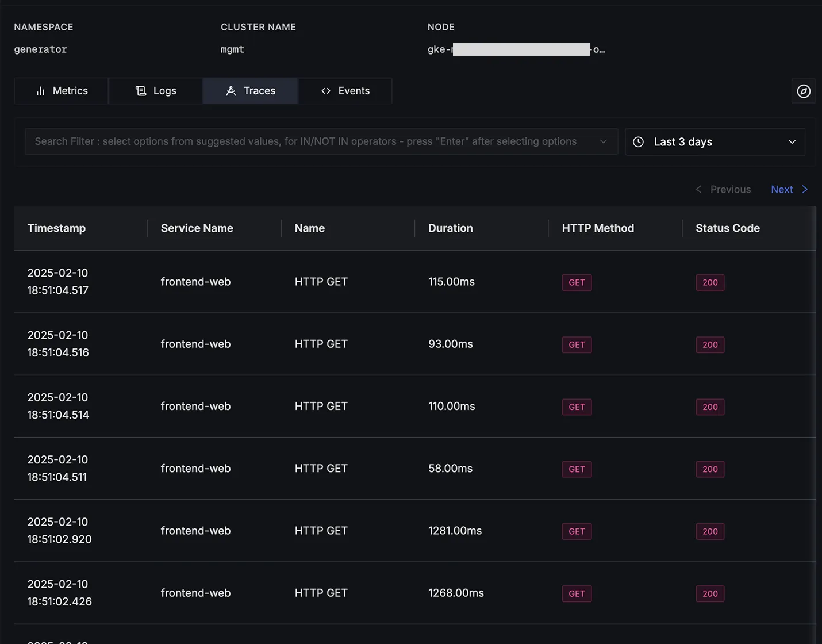Select the trace with 115.00ms duration
The image size is (822, 644).
pyautogui.click(x=451, y=282)
